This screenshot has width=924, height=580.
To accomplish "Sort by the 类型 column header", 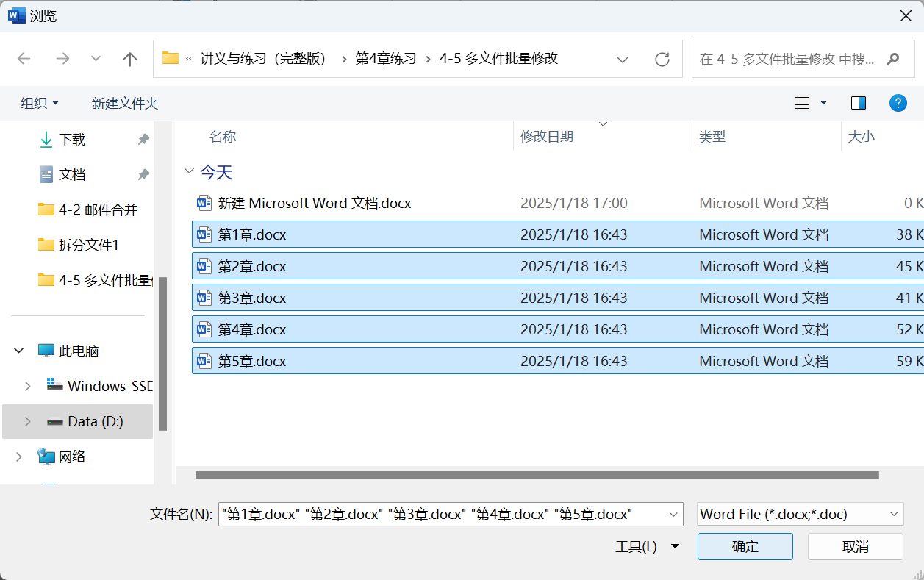I will click(712, 137).
